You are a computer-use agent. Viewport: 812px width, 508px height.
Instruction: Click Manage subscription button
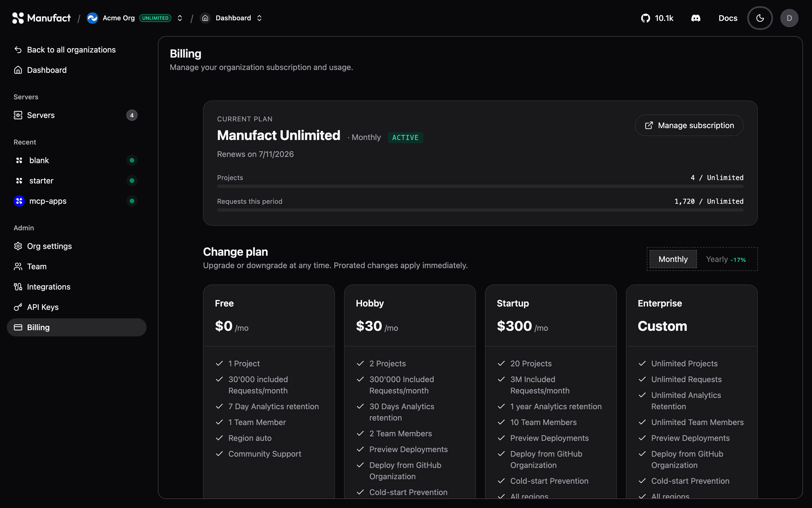pyautogui.click(x=689, y=125)
